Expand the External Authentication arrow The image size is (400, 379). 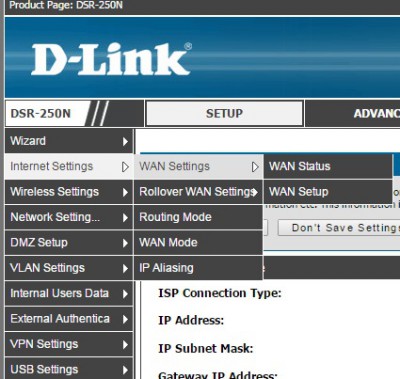tap(125, 319)
